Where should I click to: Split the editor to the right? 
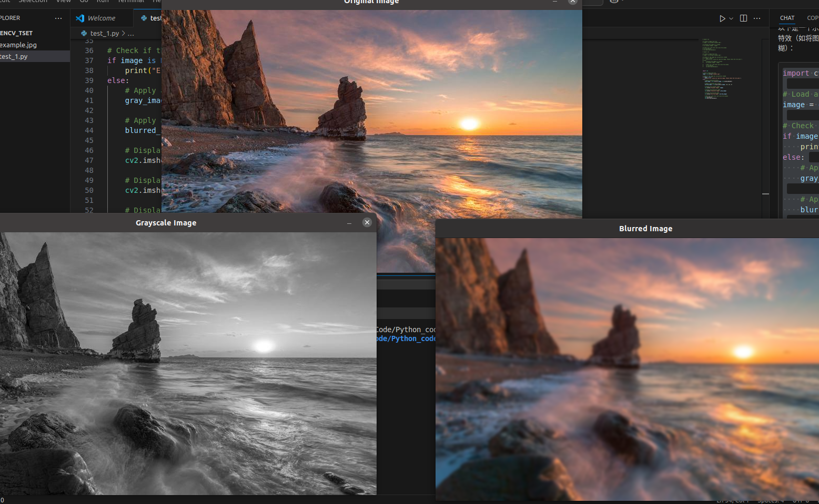[743, 18]
